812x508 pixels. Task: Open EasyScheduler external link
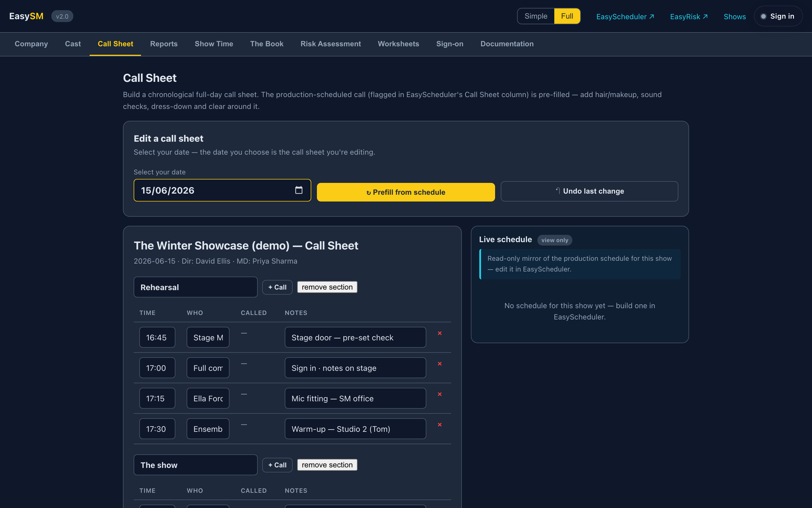click(625, 16)
